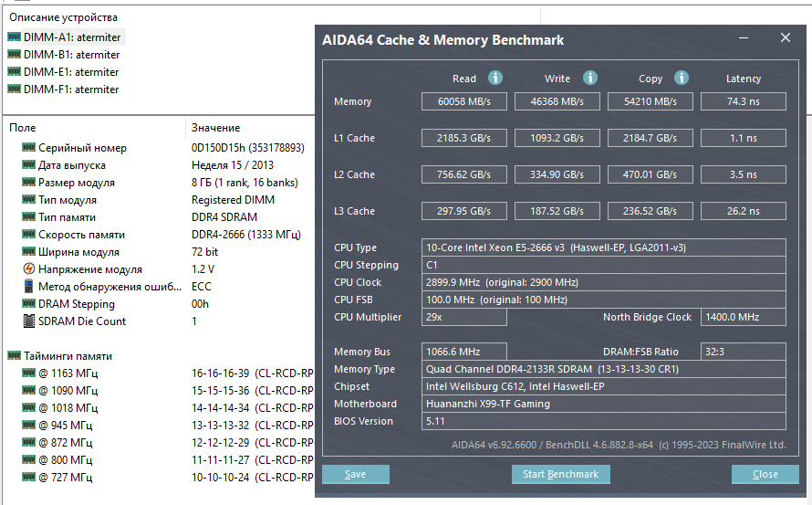
Task: Click L2 Cache read 756.62 GB/s
Action: (464, 174)
